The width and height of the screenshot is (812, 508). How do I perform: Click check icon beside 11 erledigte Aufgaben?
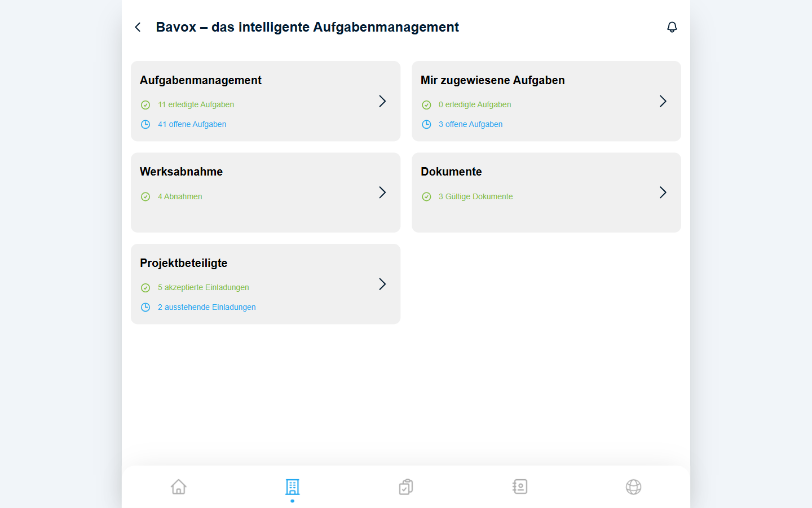tap(145, 105)
